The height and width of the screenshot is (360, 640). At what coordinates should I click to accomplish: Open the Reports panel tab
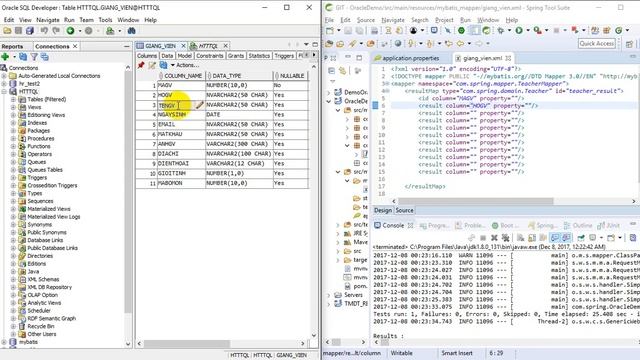point(12,47)
